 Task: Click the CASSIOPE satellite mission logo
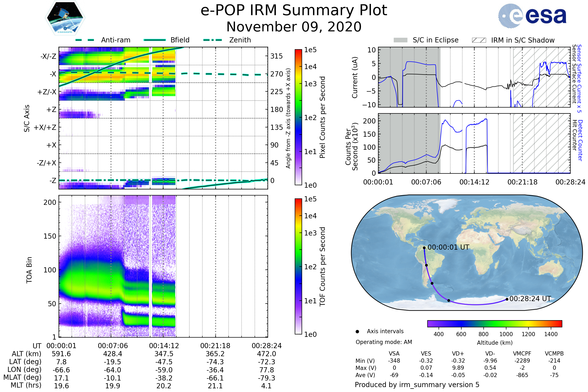[x=65, y=18]
